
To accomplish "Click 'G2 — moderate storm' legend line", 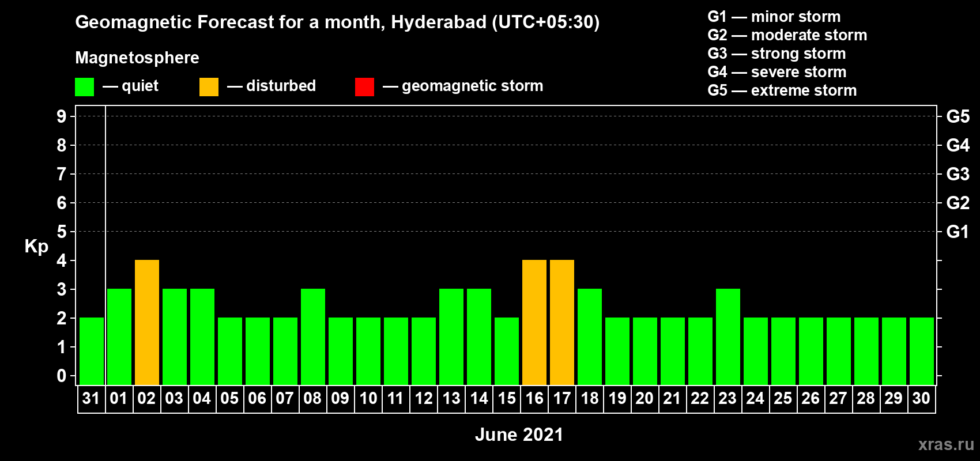I will click(787, 35).
